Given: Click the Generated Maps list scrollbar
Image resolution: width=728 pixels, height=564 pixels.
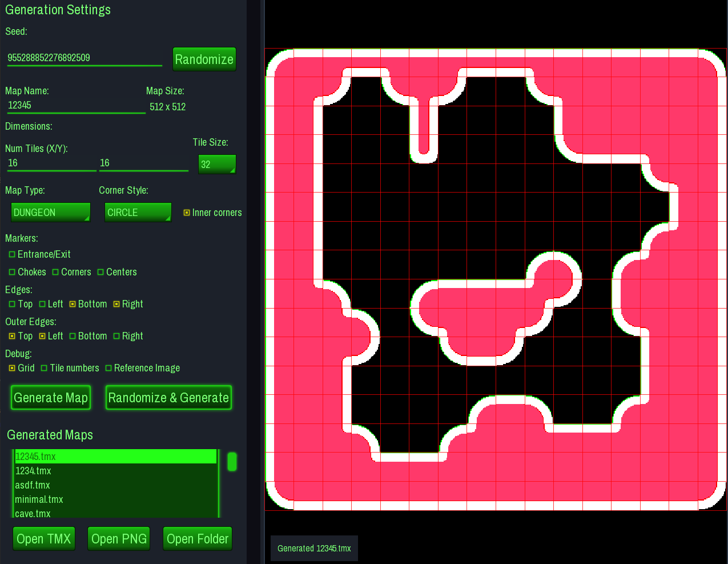Looking at the screenshot, I should pos(232,462).
